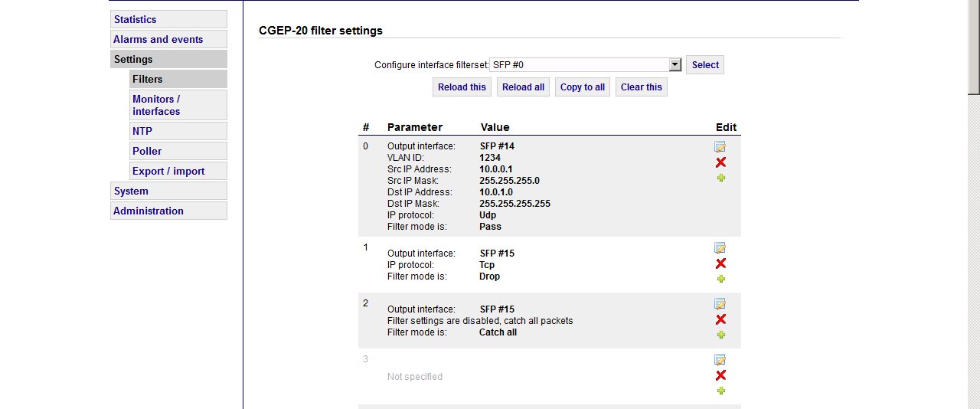This screenshot has height=409, width=980.
Task: Click the Copy to all button
Action: [583, 87]
